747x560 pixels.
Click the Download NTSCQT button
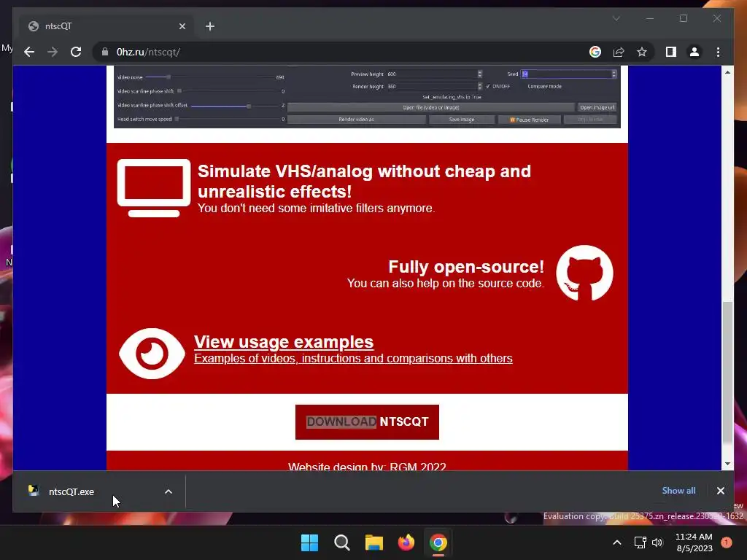coord(367,422)
